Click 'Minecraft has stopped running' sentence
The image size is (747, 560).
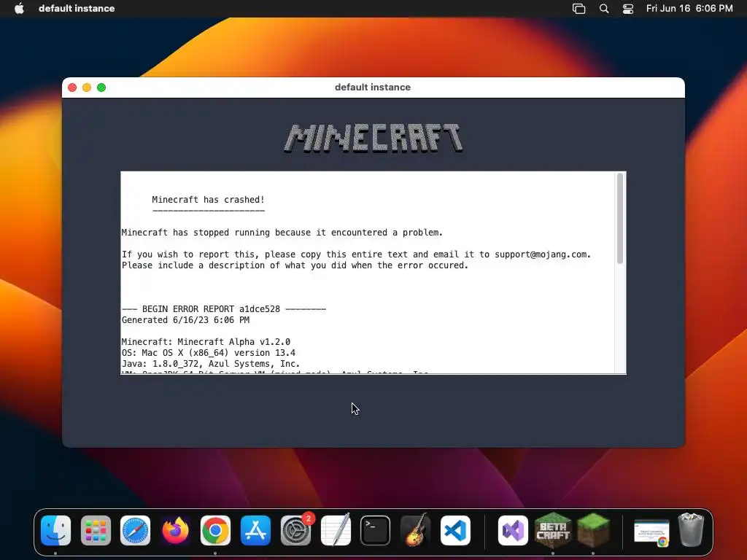pyautogui.click(x=282, y=233)
